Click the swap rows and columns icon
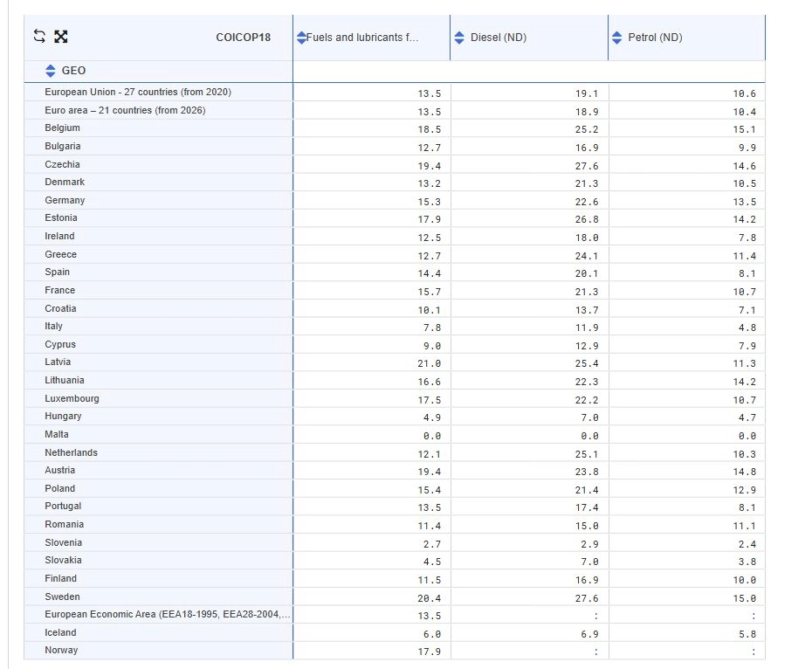812x669 pixels. pos(39,37)
